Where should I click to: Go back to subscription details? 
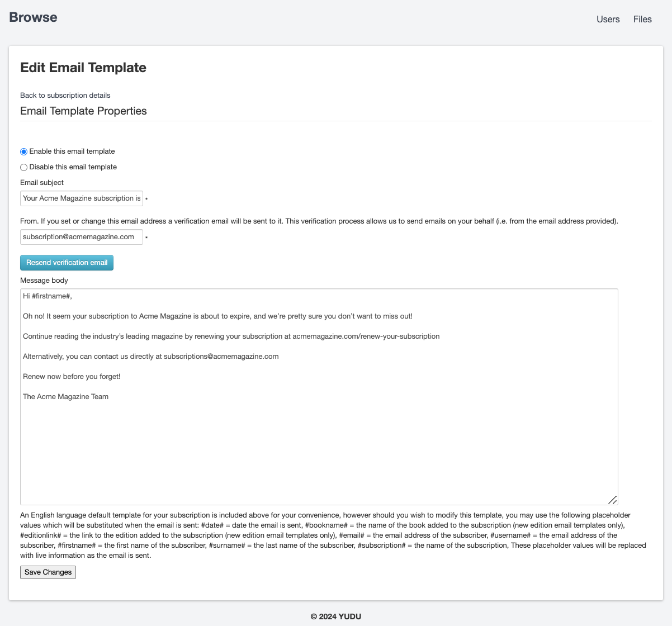click(65, 95)
